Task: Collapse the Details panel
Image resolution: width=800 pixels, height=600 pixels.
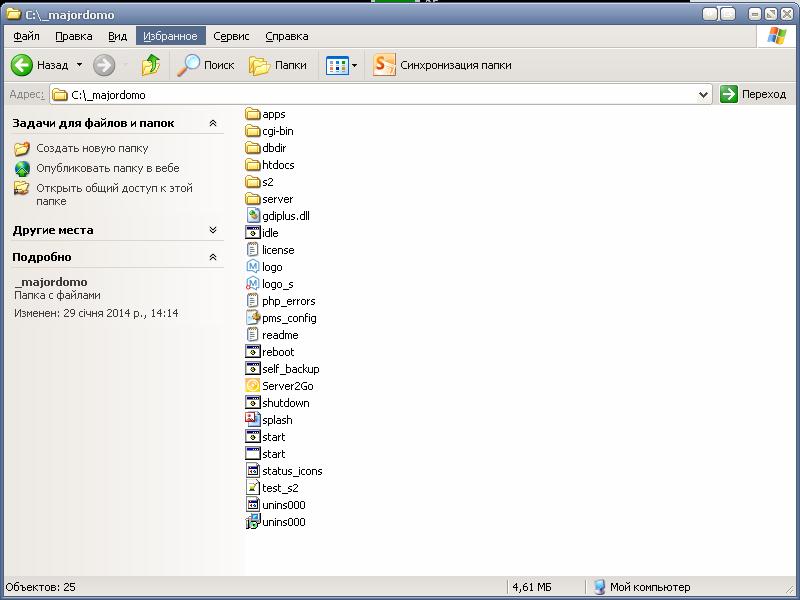Action: click(213, 257)
